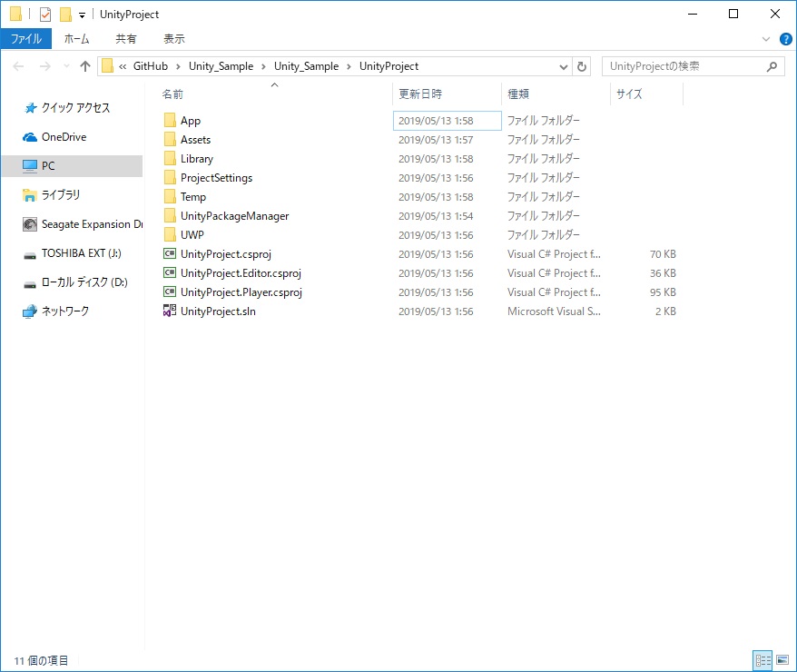Select the UnityProject.Player.csproj file name
Viewport: 797px width, 672px height.
[241, 292]
